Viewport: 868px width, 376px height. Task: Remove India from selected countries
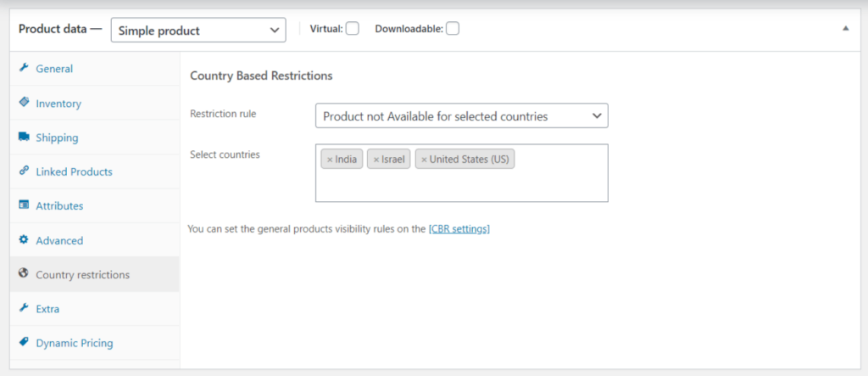pos(330,160)
